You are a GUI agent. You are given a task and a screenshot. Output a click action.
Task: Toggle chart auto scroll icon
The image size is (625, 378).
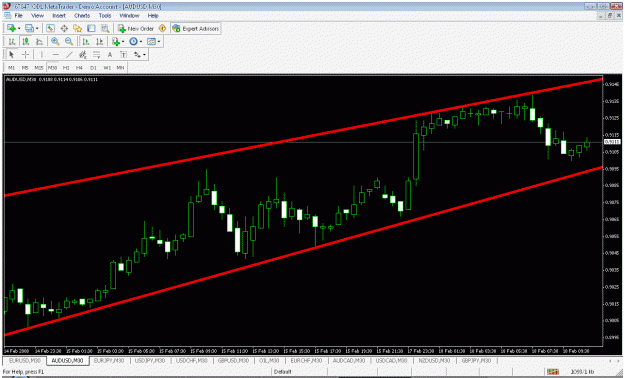(86, 41)
